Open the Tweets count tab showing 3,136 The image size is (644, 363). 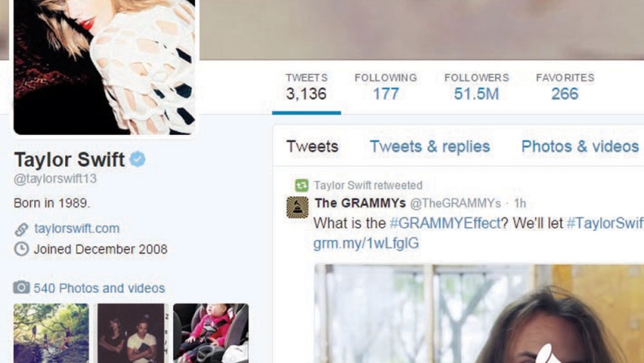point(307,87)
